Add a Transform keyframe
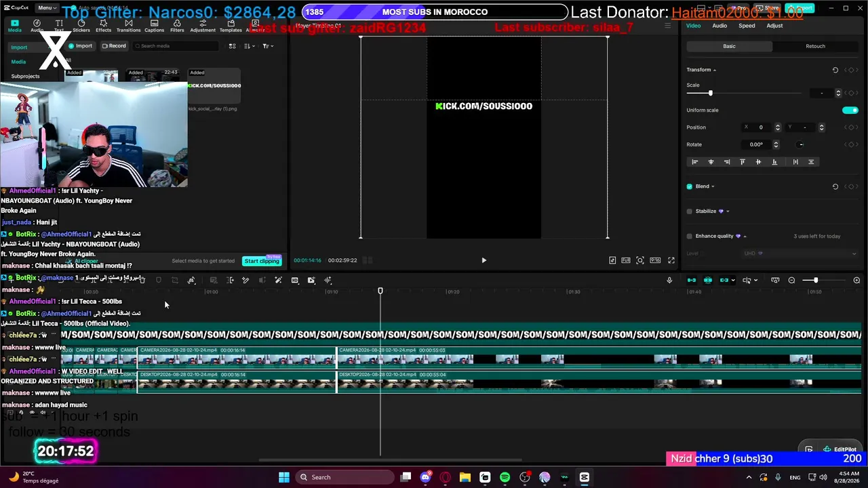Viewport: 868px width, 488px height. 851,70
